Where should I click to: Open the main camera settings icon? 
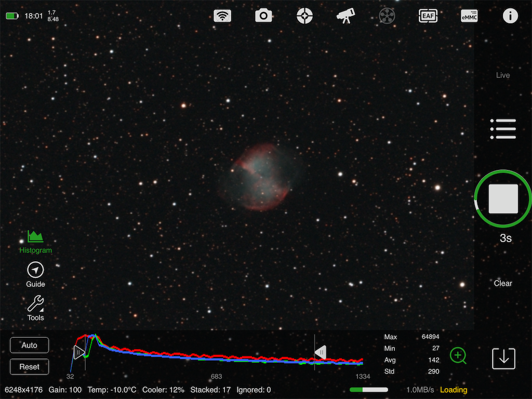point(263,16)
